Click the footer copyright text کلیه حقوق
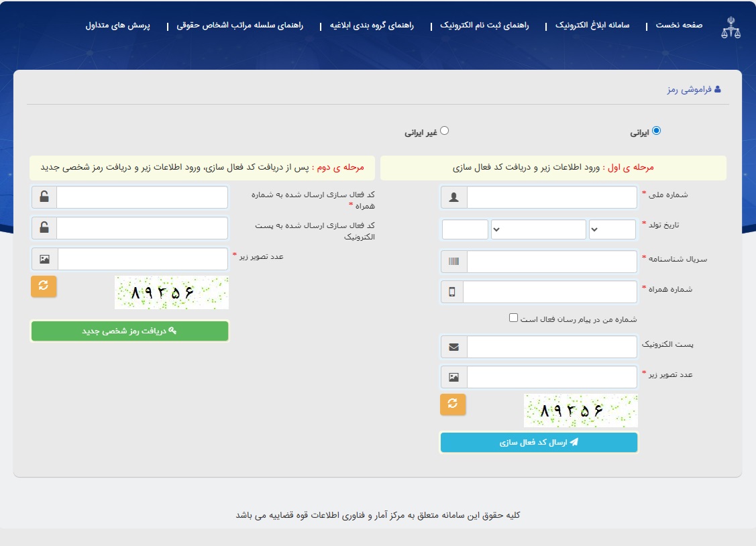The height and width of the screenshot is (546, 756). pyautogui.click(x=378, y=515)
